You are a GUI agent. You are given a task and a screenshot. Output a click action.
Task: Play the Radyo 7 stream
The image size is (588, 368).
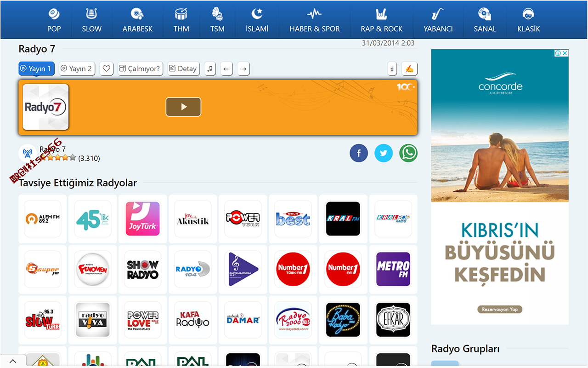tap(183, 107)
